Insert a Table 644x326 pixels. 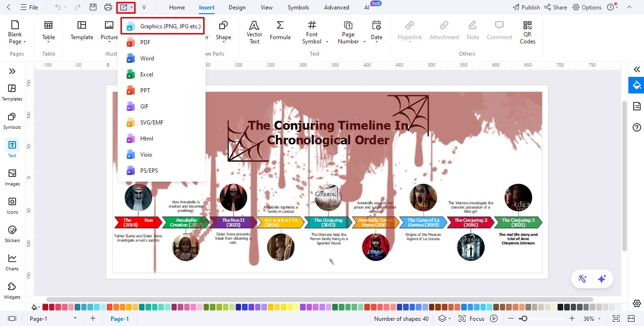pos(48,31)
